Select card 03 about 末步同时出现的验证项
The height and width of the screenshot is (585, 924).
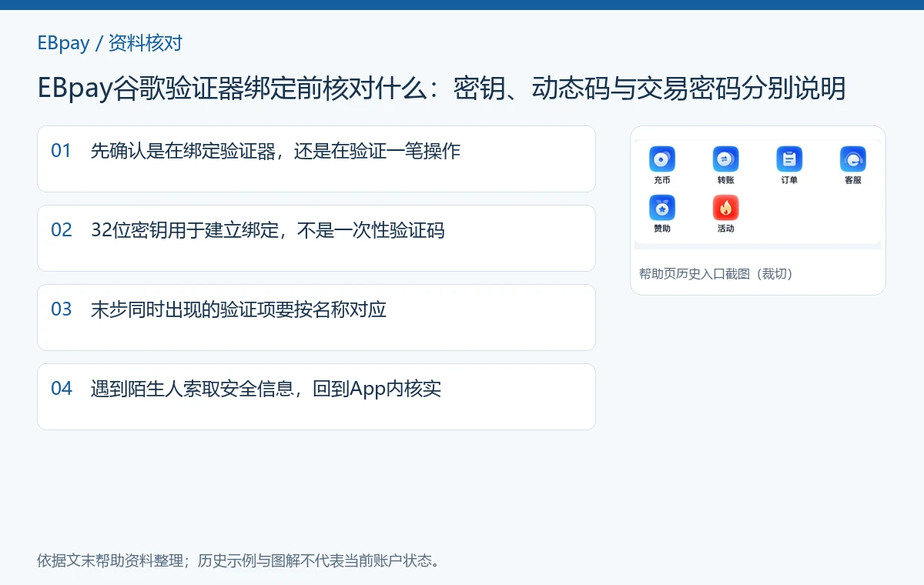[316, 317]
